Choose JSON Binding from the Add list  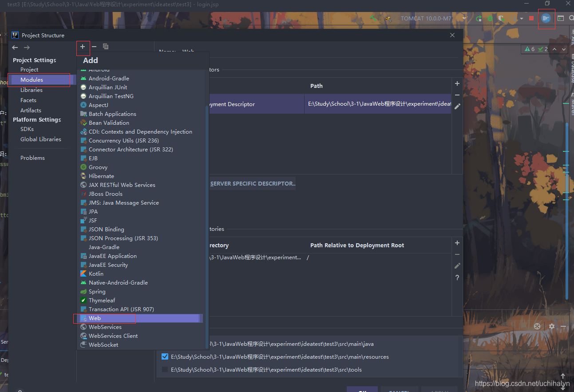[x=140, y=229]
